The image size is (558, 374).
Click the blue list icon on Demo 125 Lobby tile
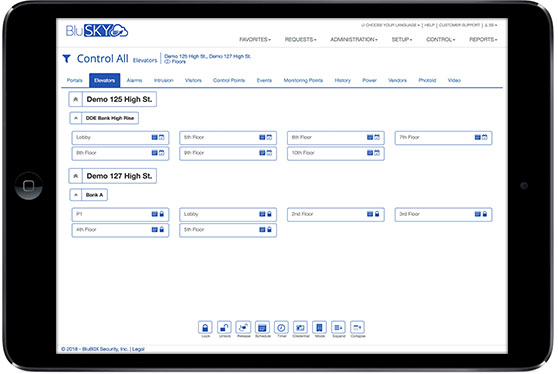(x=154, y=137)
